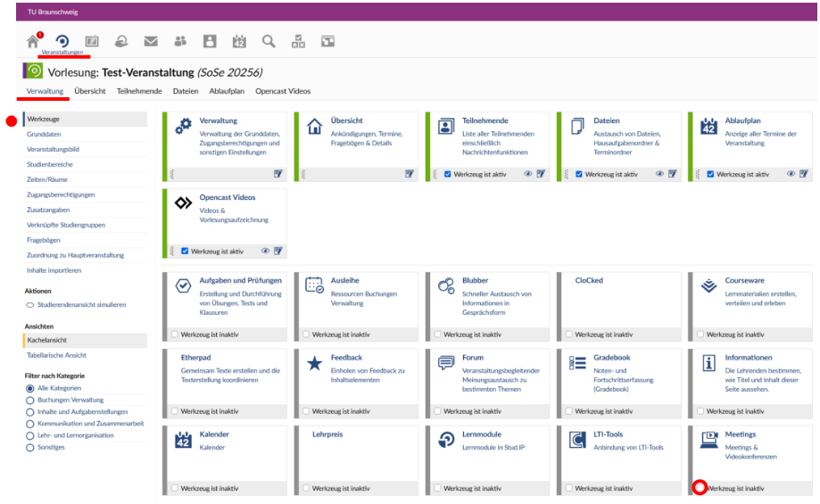Uncheck 'Werkzeug ist aktiv' for Ablaufplan
The image size is (820, 504).
pyautogui.click(x=710, y=174)
